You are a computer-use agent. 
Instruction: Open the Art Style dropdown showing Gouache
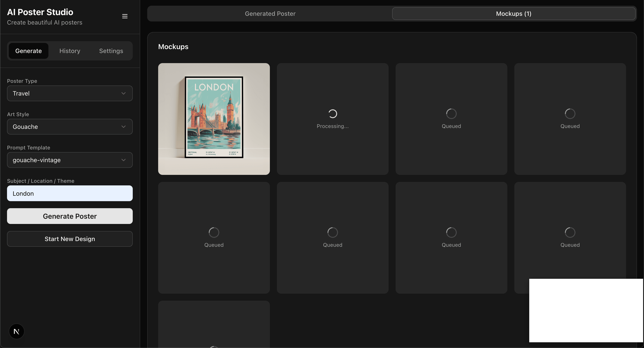(70, 127)
